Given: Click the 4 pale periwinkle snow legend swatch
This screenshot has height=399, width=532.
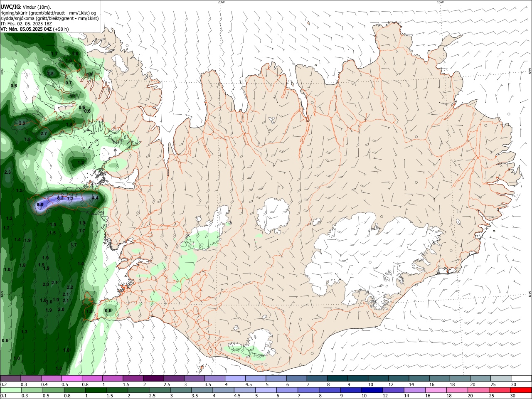Looking at the screenshot, I should [235, 378].
